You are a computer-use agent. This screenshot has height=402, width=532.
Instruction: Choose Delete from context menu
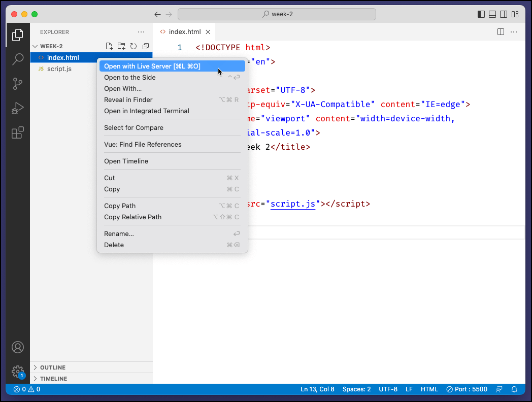pos(172,245)
